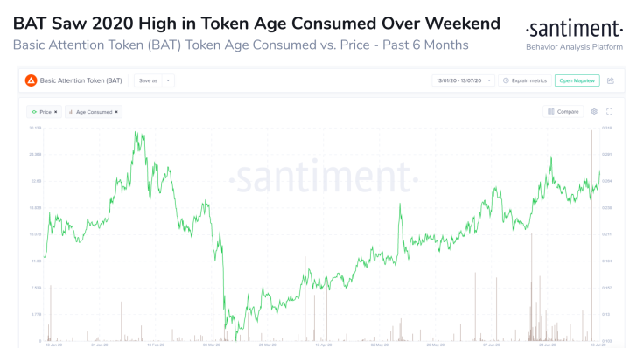Image resolution: width=644 pixels, height=348 pixels.
Task: Open the date range 13/01/20 - 13/07/20 selector
Action: click(x=463, y=80)
